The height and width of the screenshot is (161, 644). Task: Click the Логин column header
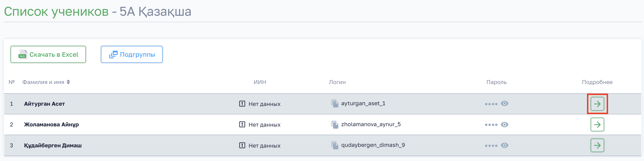(x=337, y=82)
